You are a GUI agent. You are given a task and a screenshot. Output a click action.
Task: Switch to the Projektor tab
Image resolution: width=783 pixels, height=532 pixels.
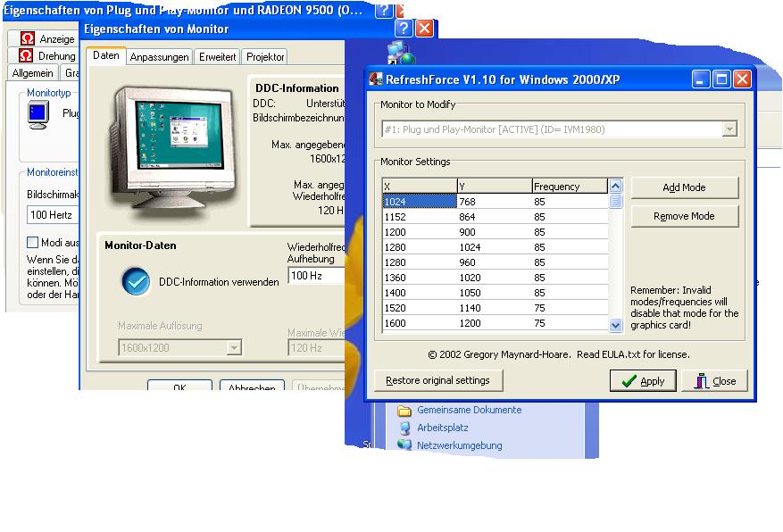tap(265, 57)
